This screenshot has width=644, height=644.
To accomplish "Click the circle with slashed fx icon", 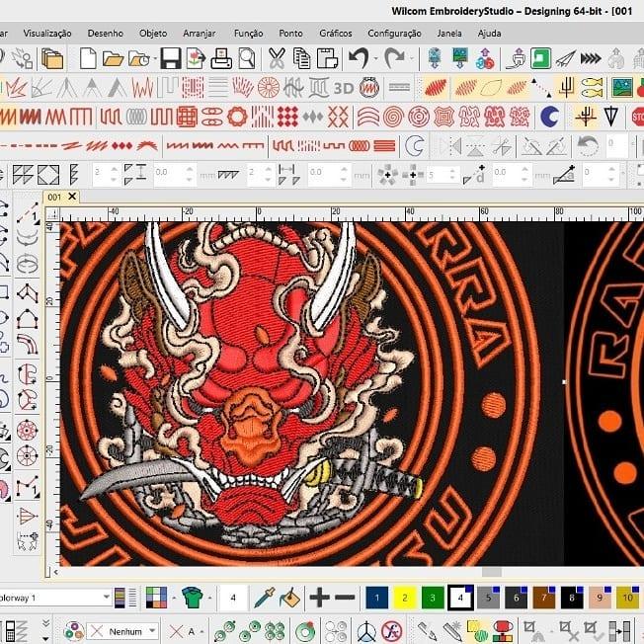I will point(391,631).
